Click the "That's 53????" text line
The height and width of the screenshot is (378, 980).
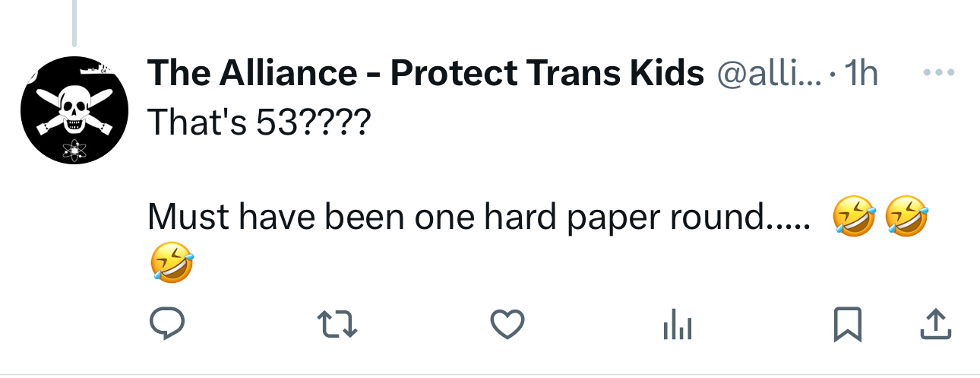258,122
